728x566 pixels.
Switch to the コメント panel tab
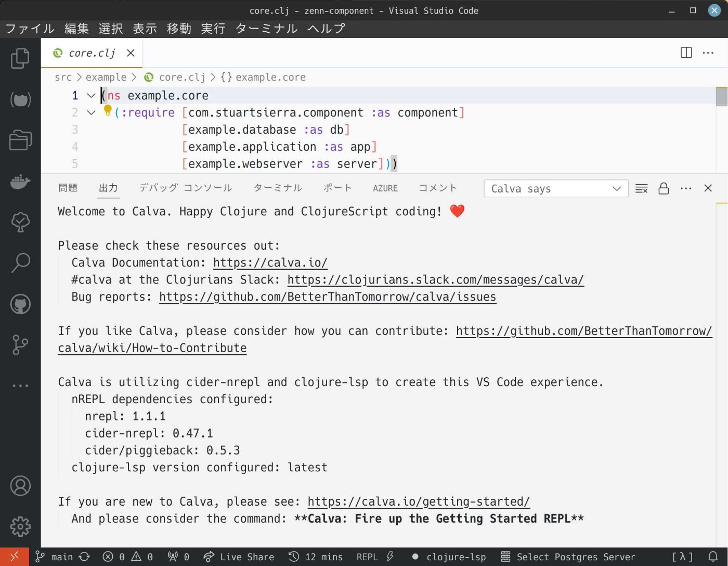pyautogui.click(x=438, y=188)
